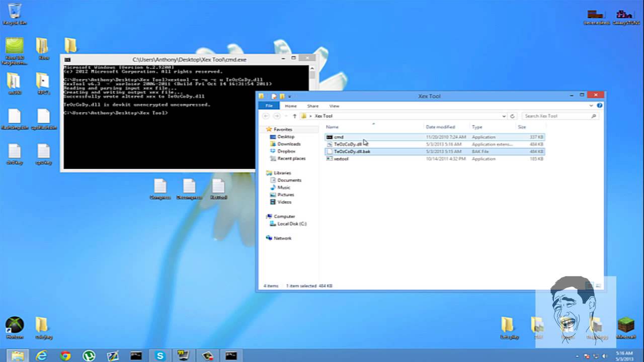This screenshot has width=644, height=362.
Task: Switch to the Share ribbon tab
Action: click(313, 106)
